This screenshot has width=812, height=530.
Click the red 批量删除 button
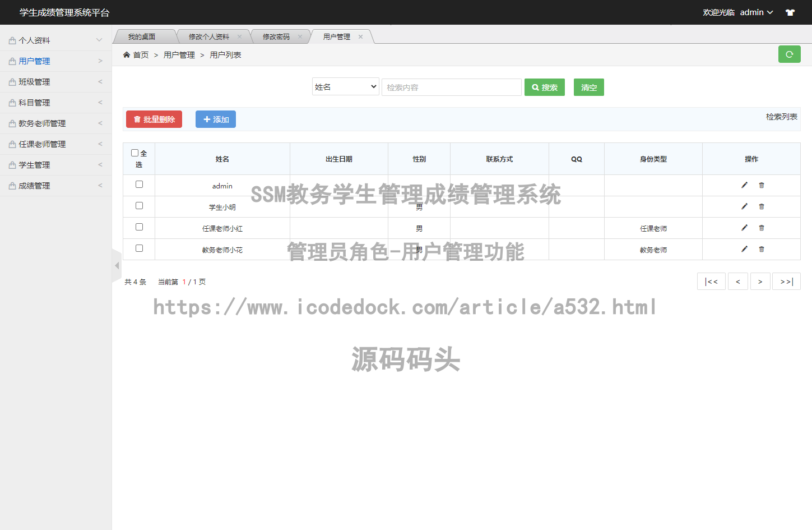(x=154, y=119)
